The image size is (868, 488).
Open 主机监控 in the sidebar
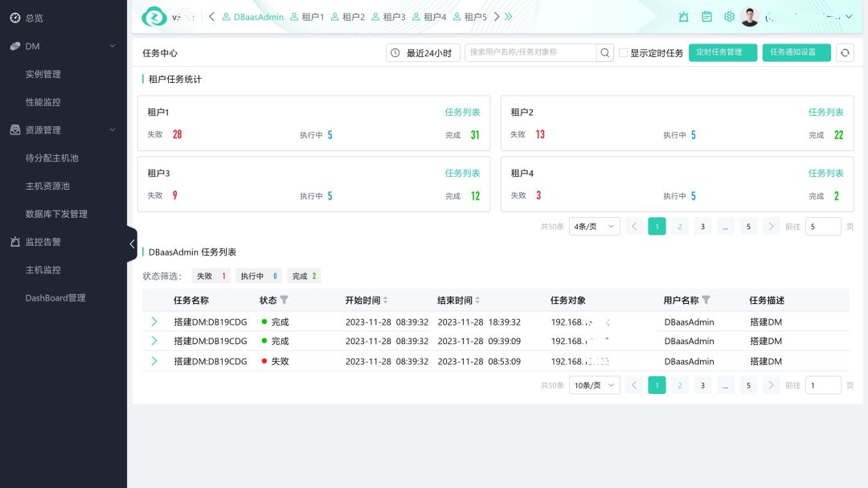[43, 270]
